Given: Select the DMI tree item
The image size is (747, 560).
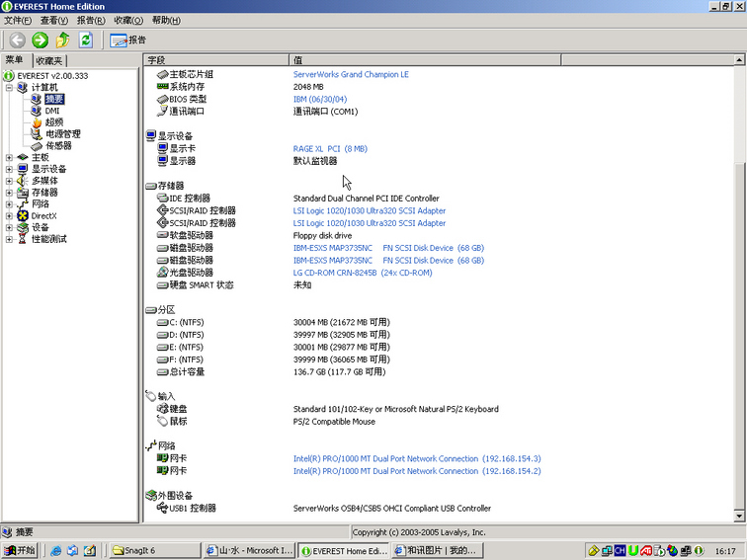Looking at the screenshot, I should (x=52, y=111).
